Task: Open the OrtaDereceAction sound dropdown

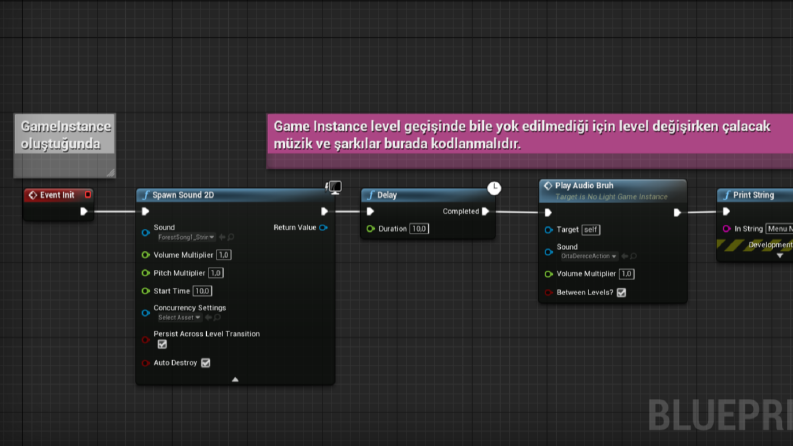Action: click(588, 256)
